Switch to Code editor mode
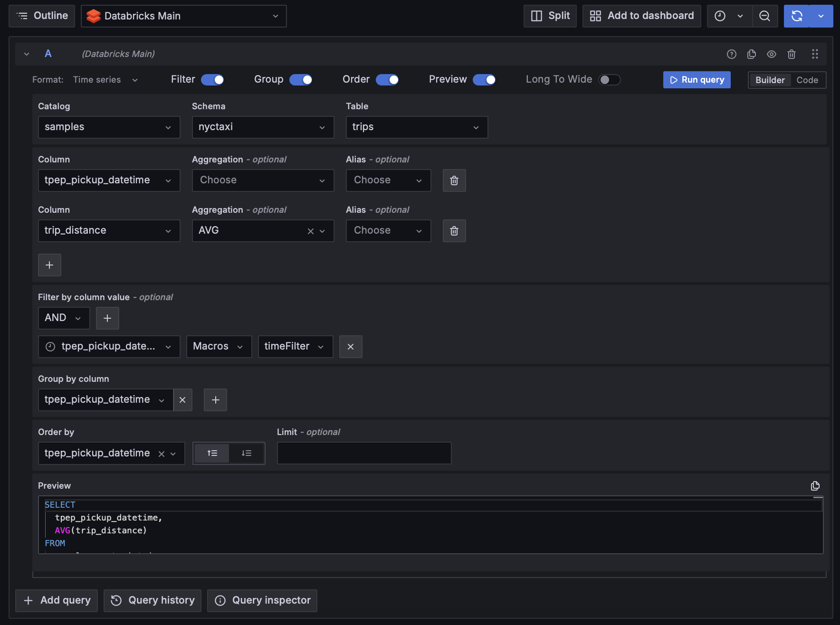 pyautogui.click(x=807, y=80)
